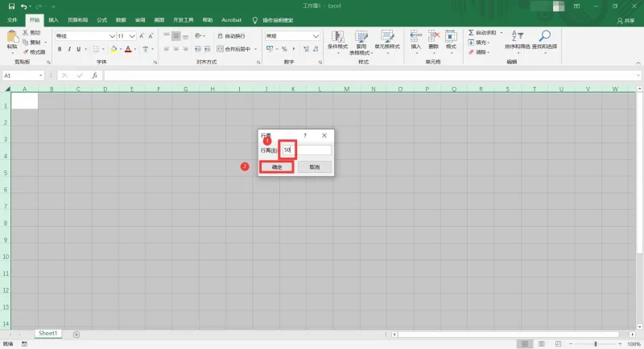Toggle underline formatting (U)
The width and height of the screenshot is (644, 349).
point(78,49)
